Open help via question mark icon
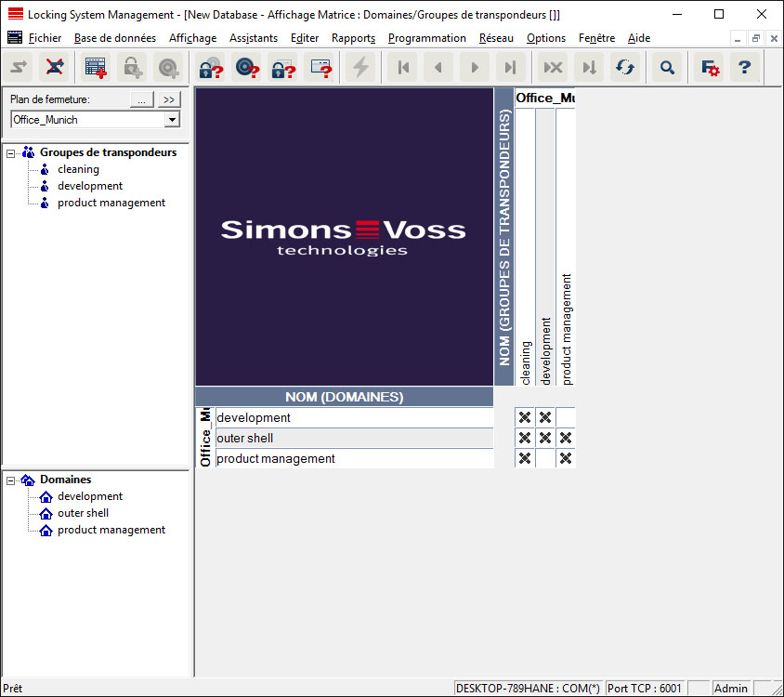This screenshot has width=784, height=697. 743,67
